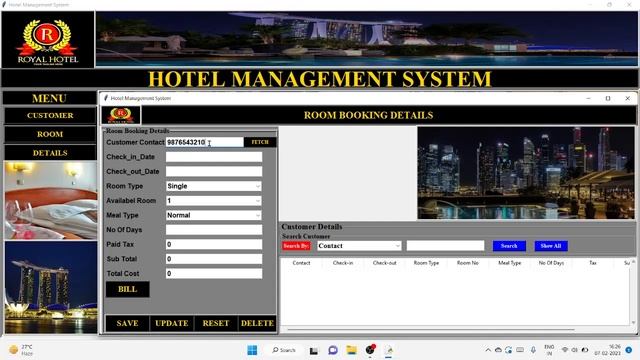Viewport: 640px width, 360px height.
Task: Click the Tax column header
Action: (593, 263)
